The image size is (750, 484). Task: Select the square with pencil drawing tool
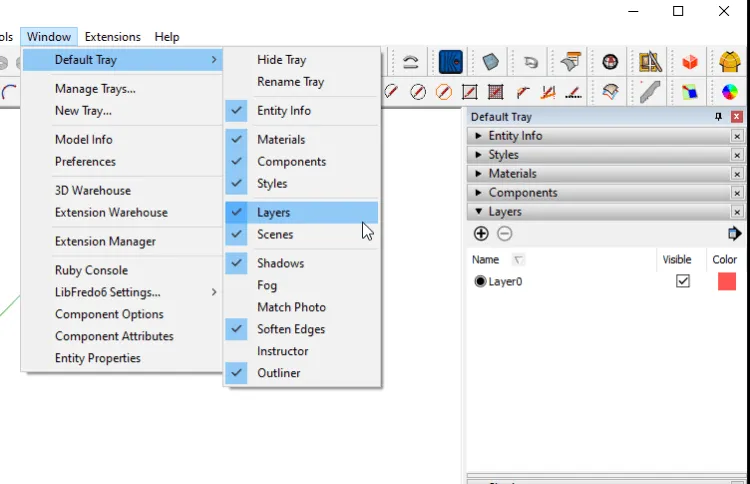[x=469, y=91]
